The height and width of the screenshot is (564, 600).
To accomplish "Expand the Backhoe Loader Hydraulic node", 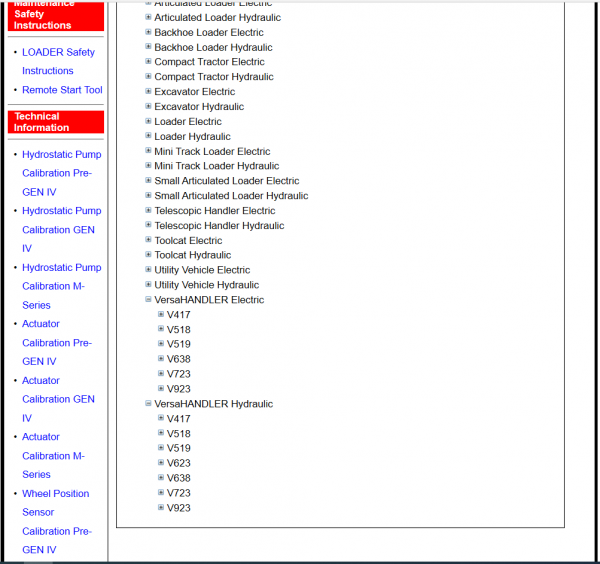I will click(148, 47).
